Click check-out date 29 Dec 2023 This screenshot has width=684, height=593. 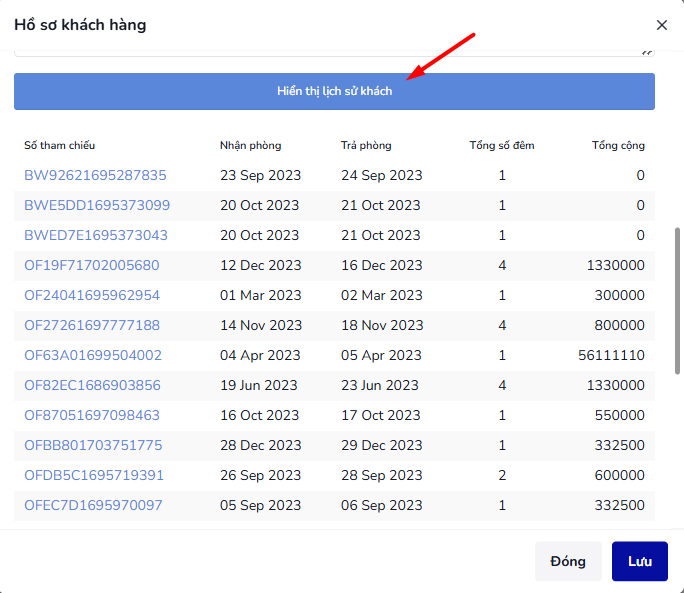coord(382,446)
